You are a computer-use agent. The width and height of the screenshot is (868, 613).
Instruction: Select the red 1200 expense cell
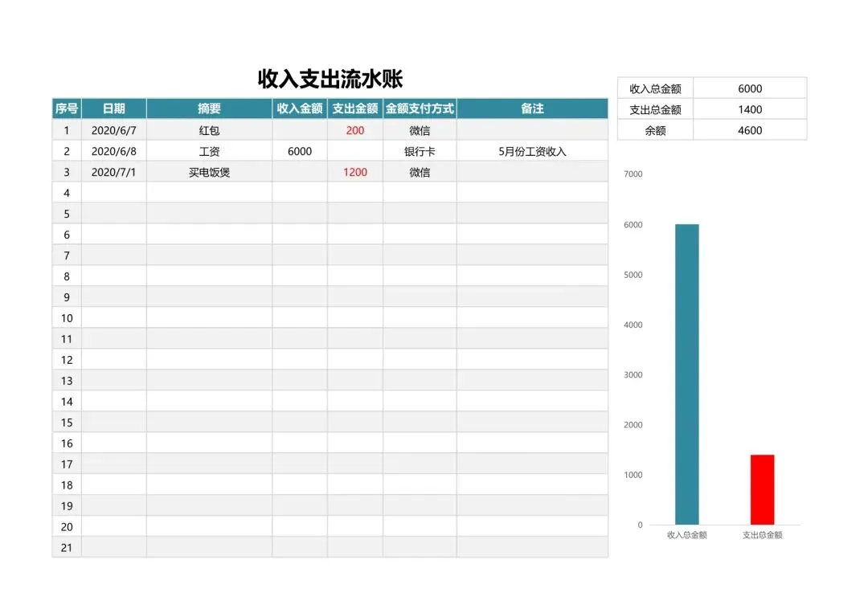[x=355, y=172]
